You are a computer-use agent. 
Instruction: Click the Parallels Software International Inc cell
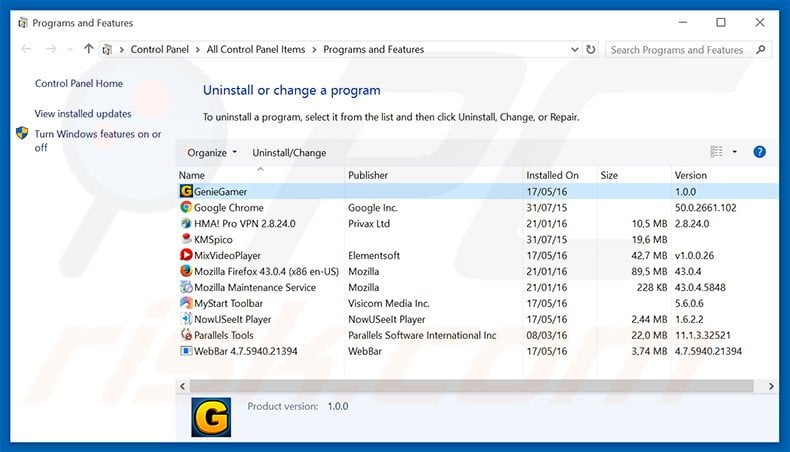[422, 335]
